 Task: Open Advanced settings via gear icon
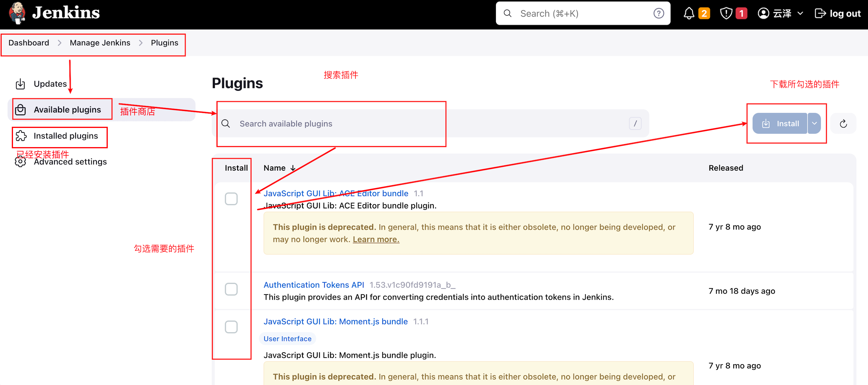click(20, 162)
